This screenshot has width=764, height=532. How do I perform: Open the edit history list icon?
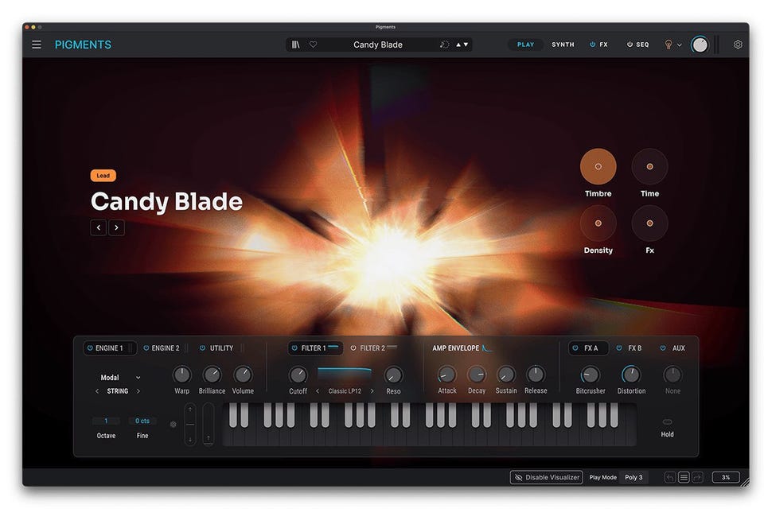tap(684, 477)
